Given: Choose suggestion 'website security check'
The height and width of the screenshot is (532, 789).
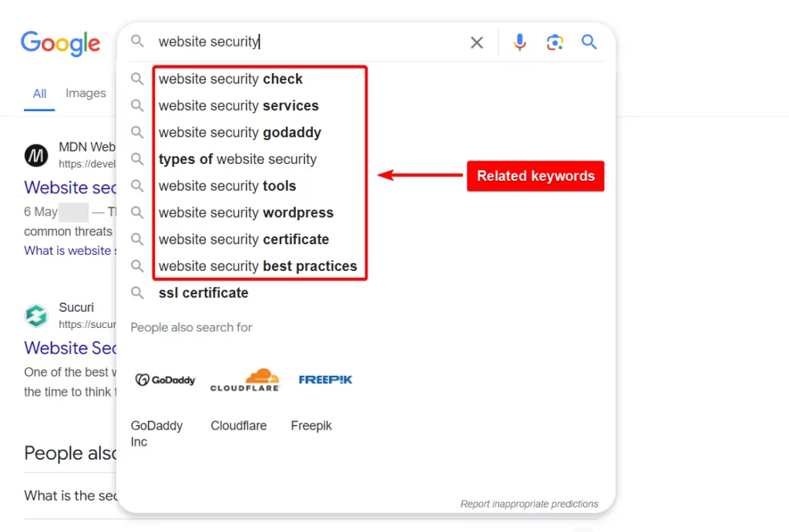Looking at the screenshot, I should click(x=230, y=79).
